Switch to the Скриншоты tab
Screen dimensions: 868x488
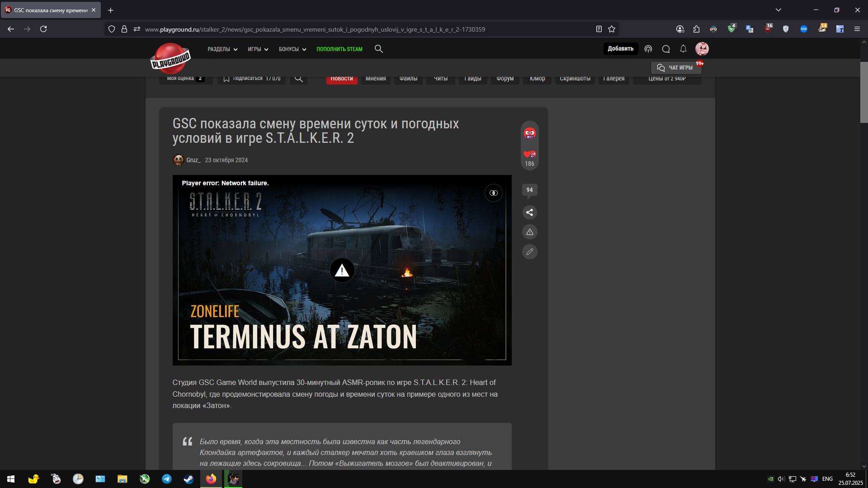(x=575, y=79)
